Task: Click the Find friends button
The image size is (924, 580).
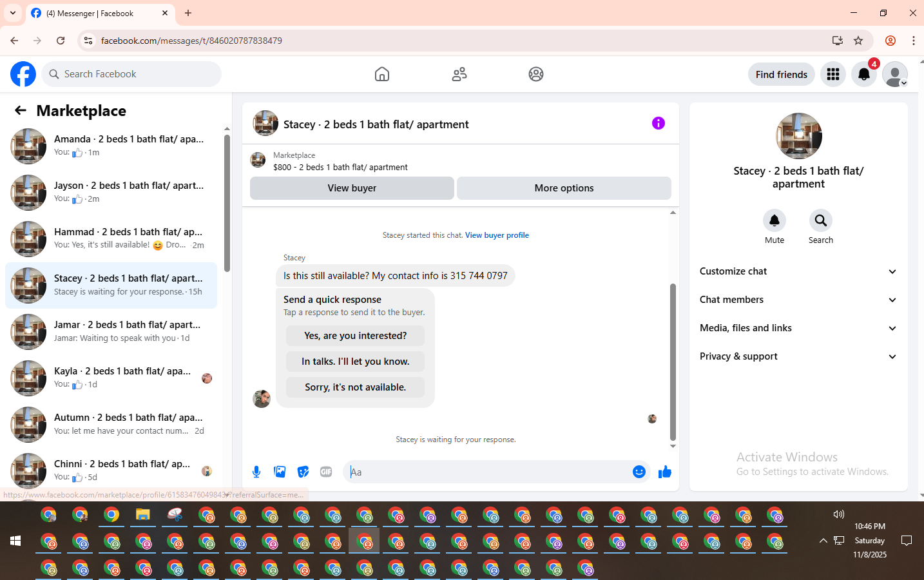Action: pyautogui.click(x=781, y=74)
